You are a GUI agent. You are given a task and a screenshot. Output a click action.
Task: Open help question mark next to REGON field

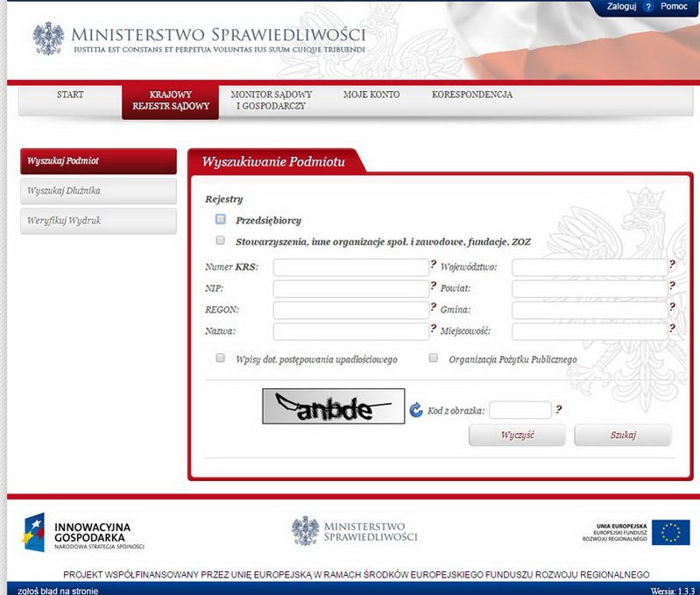click(x=433, y=307)
